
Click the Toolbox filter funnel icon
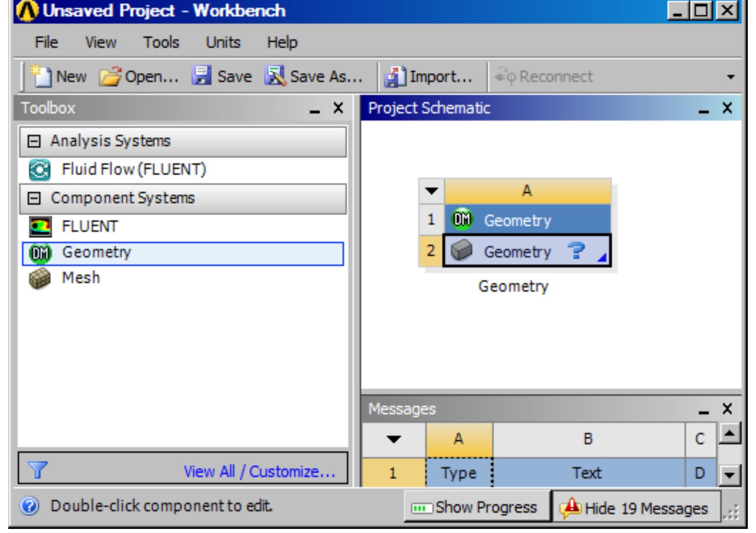tap(37, 470)
